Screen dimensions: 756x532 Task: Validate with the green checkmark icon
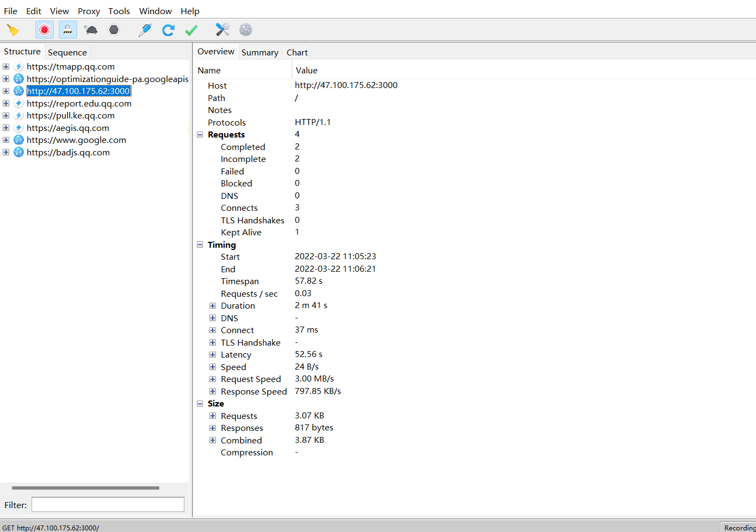tap(191, 30)
